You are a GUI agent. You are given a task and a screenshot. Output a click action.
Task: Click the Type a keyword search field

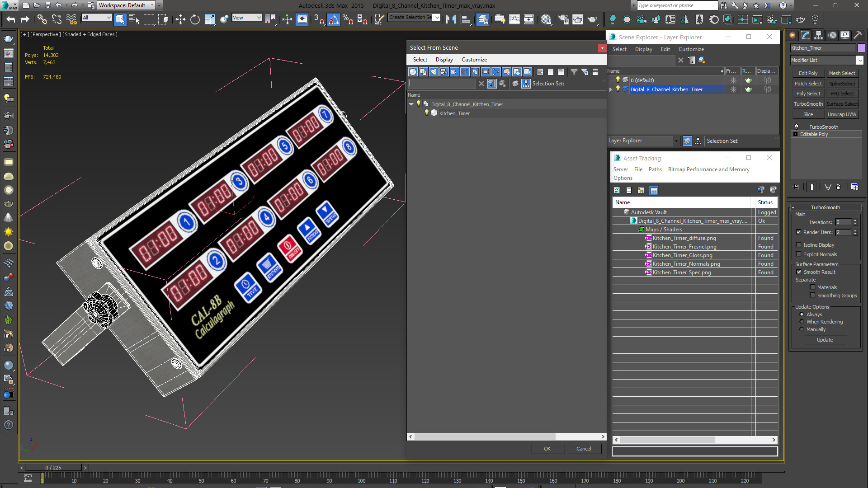pyautogui.click(x=677, y=5)
